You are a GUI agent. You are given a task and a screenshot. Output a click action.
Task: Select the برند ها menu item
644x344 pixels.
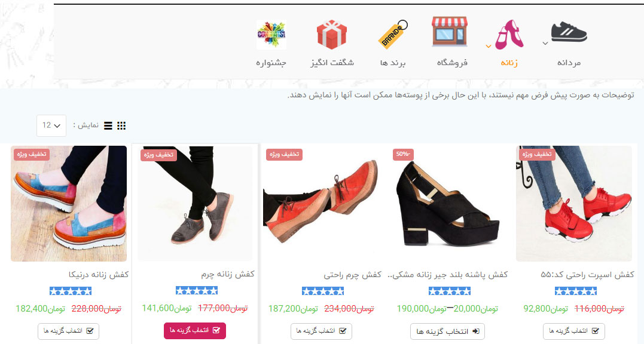coord(393,63)
